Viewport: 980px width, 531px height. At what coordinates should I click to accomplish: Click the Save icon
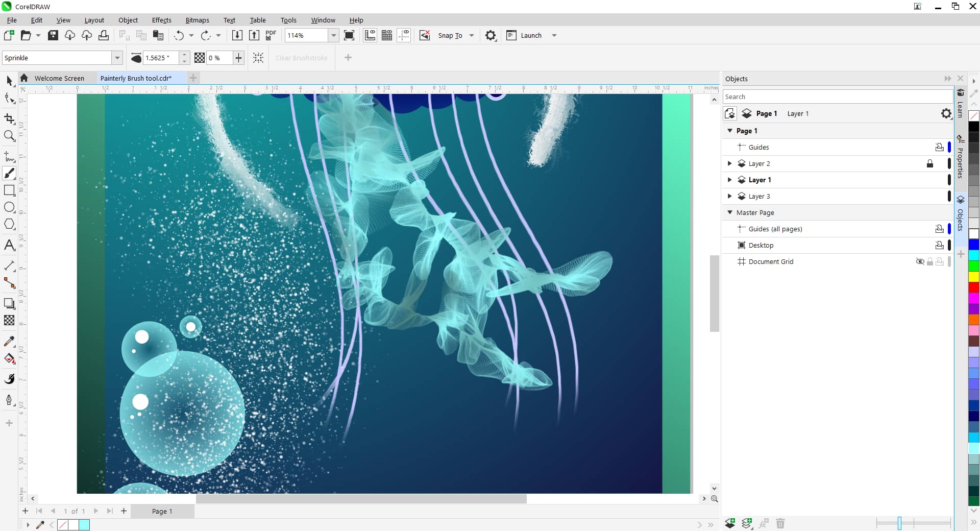(53, 35)
